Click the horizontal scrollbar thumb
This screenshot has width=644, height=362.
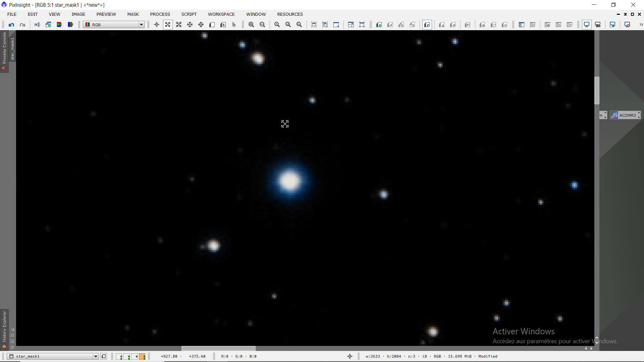point(218,348)
